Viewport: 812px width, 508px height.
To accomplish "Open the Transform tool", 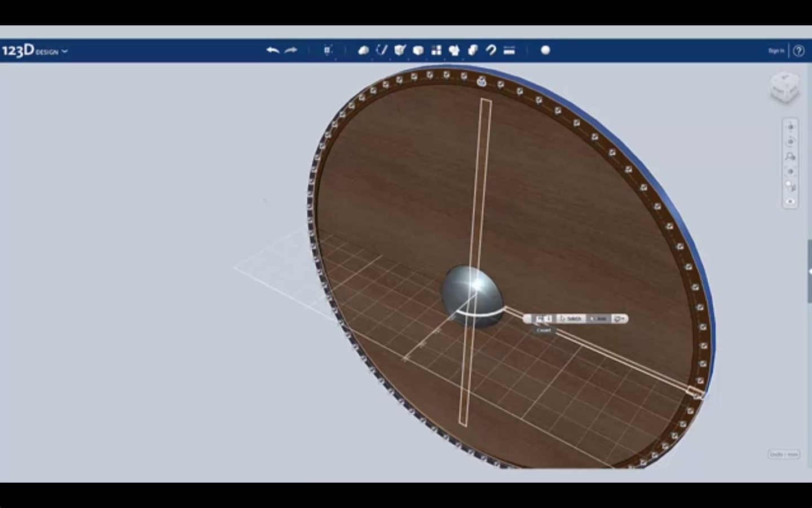I will click(x=328, y=50).
